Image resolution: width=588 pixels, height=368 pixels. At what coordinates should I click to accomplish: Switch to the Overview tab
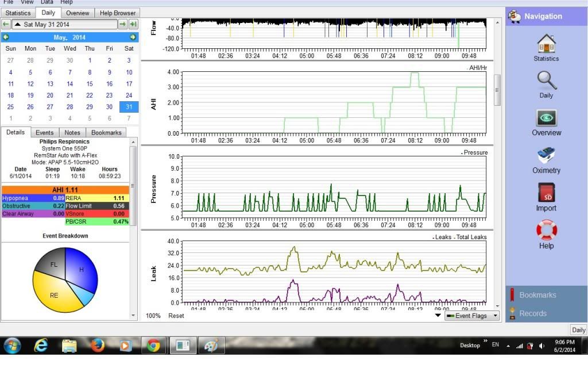[x=78, y=13]
